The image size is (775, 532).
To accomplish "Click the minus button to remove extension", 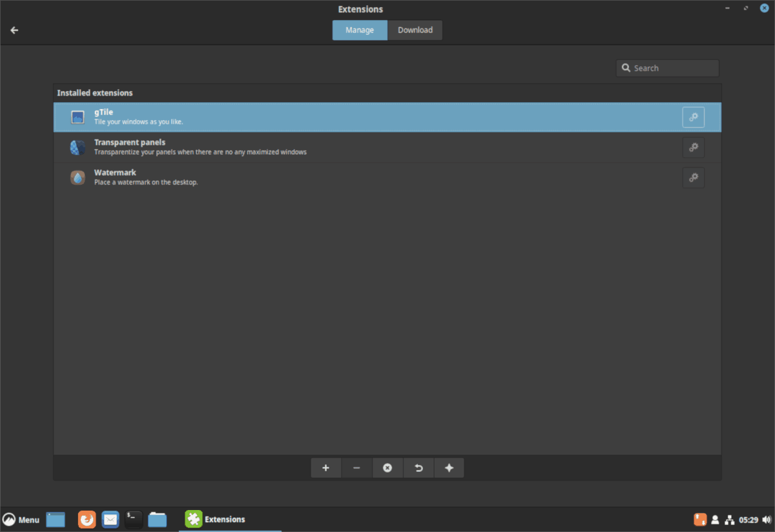I will [x=356, y=467].
